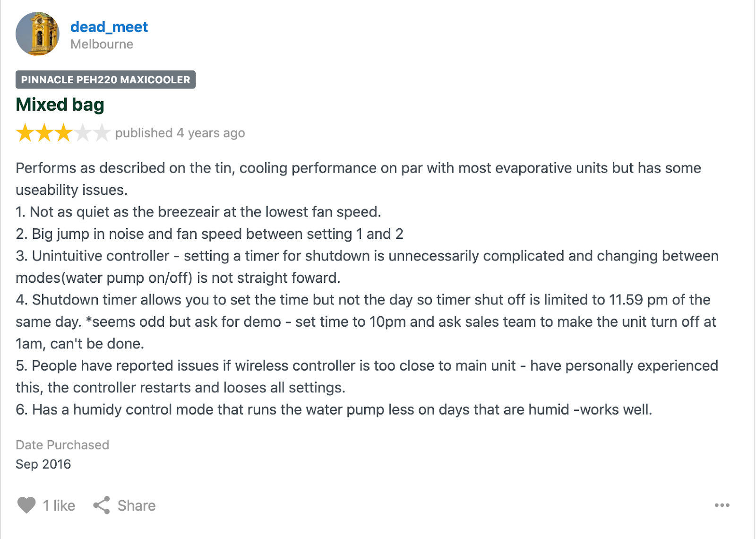Select the Pinnacle PEH220 Maxicooler product tag

(x=105, y=79)
